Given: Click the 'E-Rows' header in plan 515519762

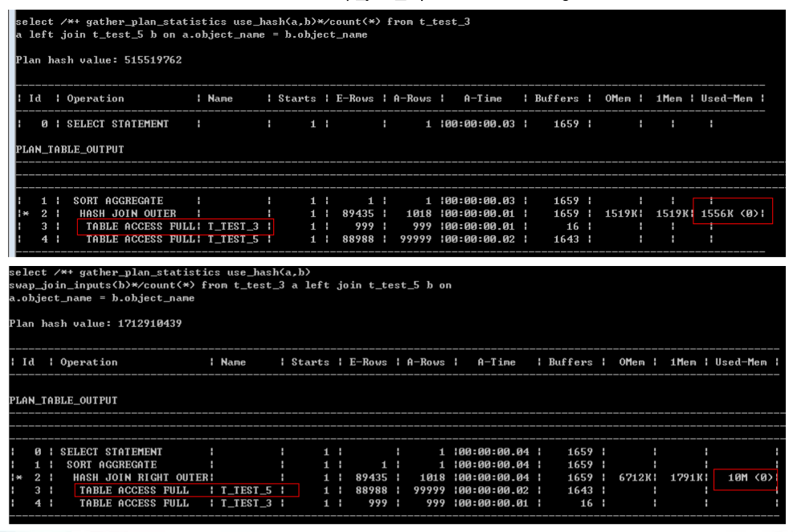Looking at the screenshot, I should point(354,99).
